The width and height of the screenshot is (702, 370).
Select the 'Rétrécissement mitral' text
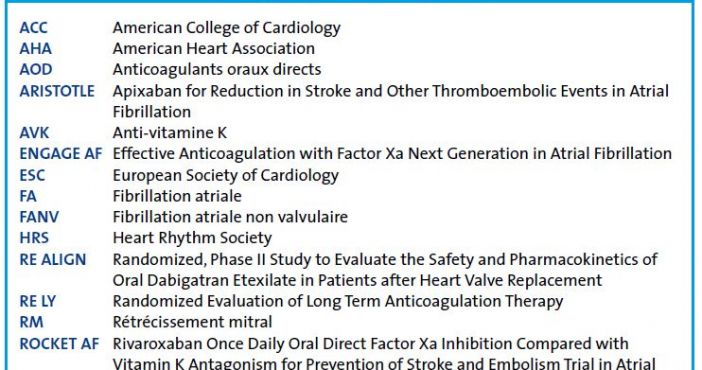click(192, 322)
